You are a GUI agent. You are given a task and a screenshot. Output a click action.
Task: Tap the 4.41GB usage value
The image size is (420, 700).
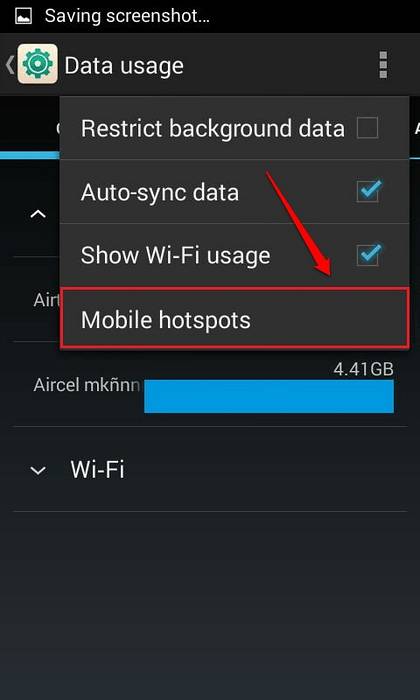tap(363, 369)
